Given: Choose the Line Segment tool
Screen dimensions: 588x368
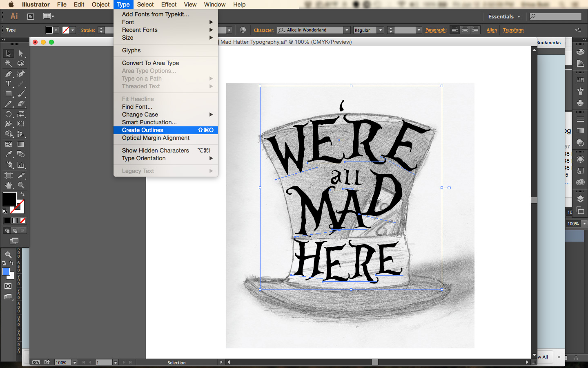Looking at the screenshot, I should [21, 84].
